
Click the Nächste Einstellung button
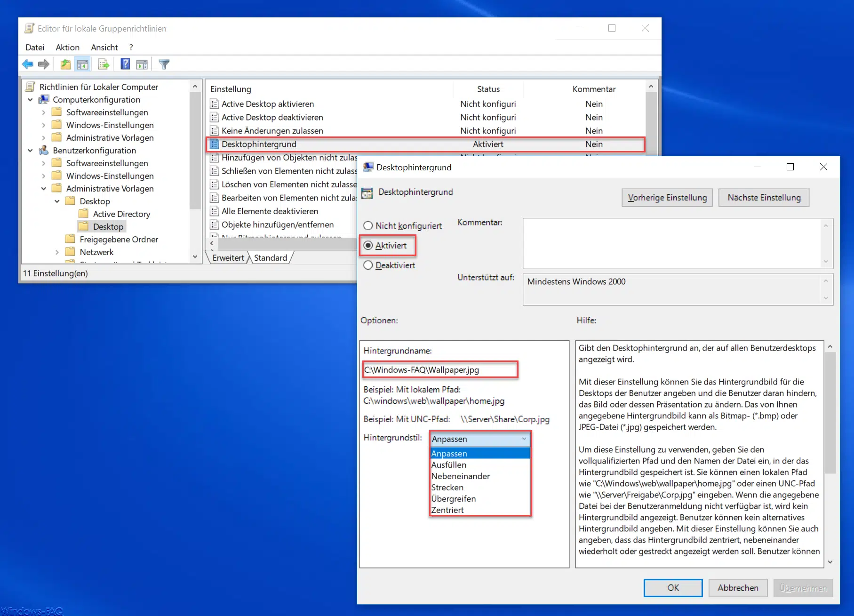(764, 198)
